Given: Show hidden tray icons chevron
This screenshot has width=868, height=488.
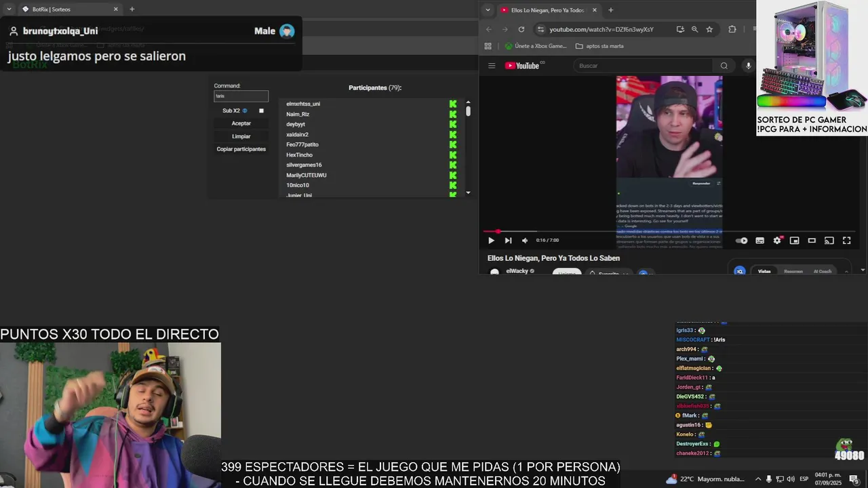Looking at the screenshot, I should [758, 479].
